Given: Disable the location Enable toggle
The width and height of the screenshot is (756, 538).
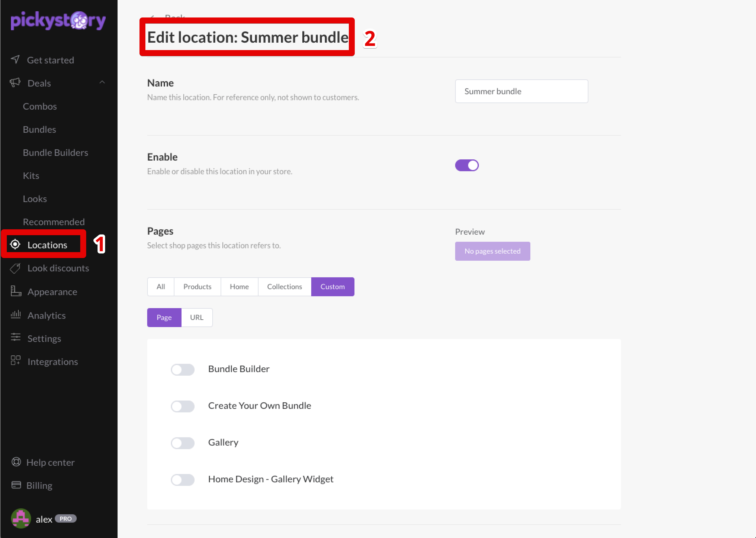Looking at the screenshot, I should pos(467,165).
